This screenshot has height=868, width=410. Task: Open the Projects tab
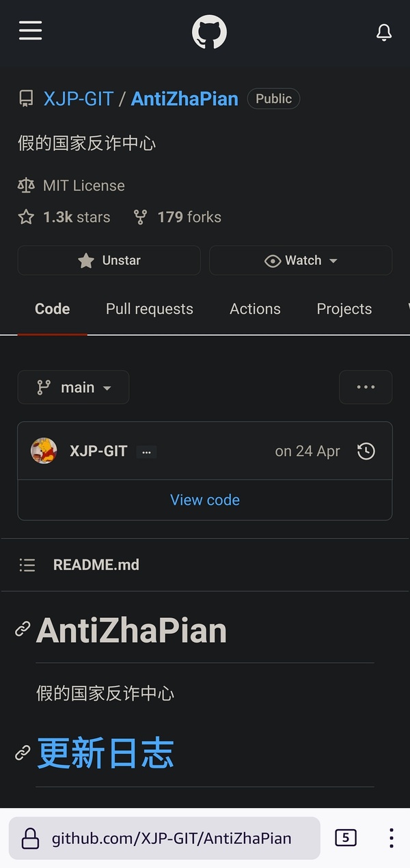344,309
